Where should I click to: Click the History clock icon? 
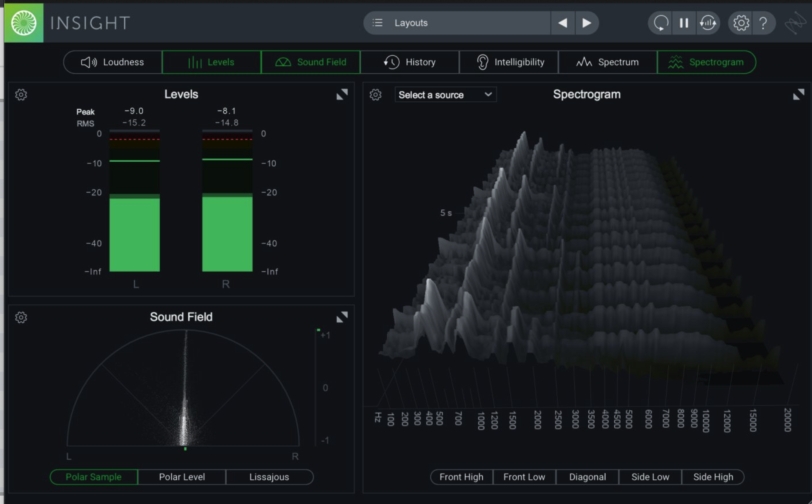391,62
